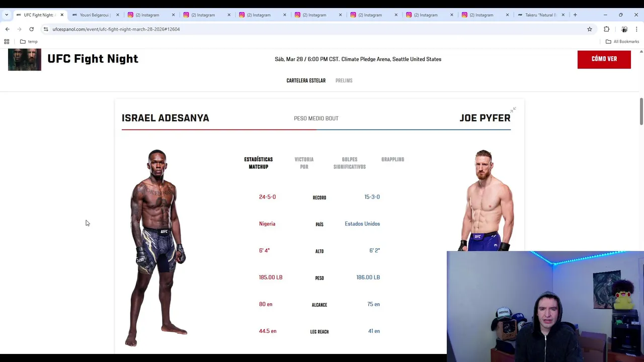Open the apps grid in the bookmarks bar

(7, 42)
